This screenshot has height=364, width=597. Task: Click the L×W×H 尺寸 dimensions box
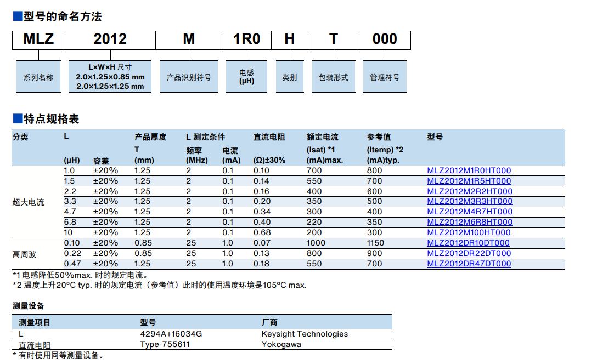point(110,76)
